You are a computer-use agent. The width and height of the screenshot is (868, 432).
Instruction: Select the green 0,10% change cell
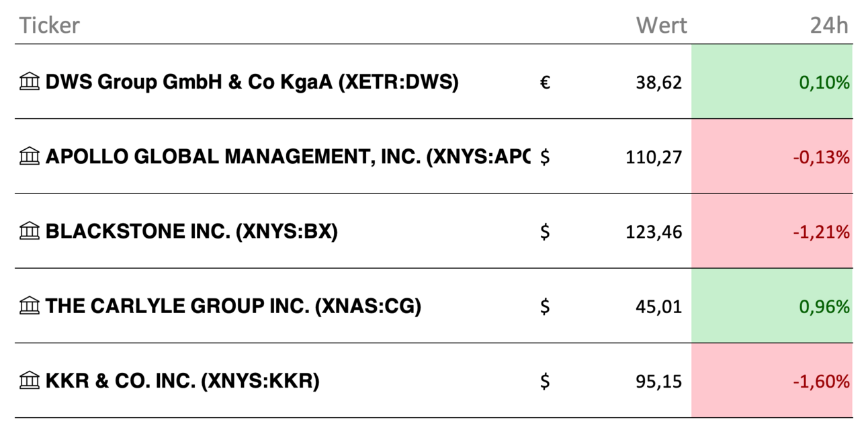[772, 81]
